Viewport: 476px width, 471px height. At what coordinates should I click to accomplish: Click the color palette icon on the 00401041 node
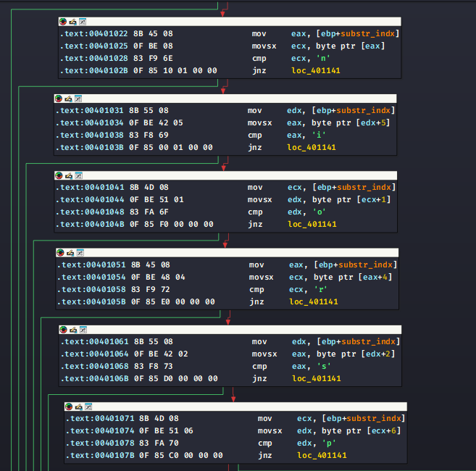[x=59, y=175]
